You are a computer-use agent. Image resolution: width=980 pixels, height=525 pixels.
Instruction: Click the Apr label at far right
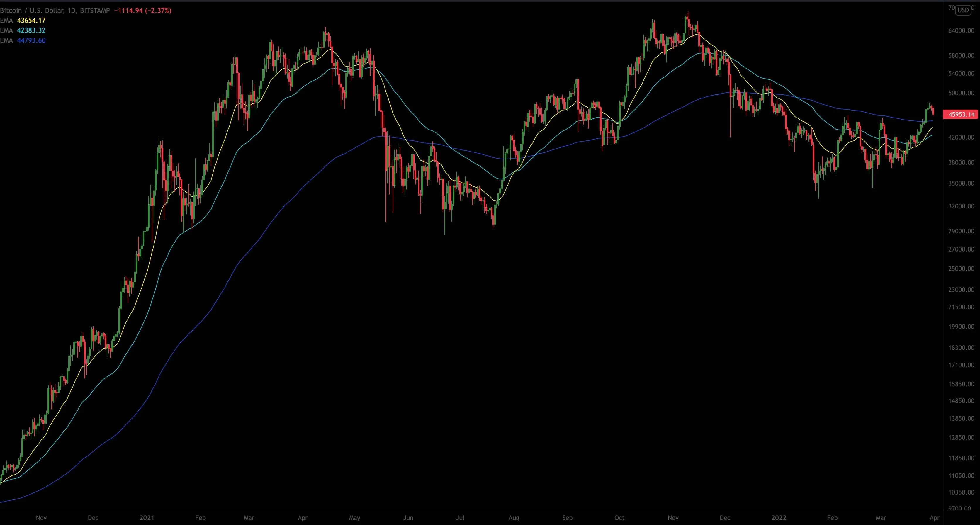(x=934, y=518)
